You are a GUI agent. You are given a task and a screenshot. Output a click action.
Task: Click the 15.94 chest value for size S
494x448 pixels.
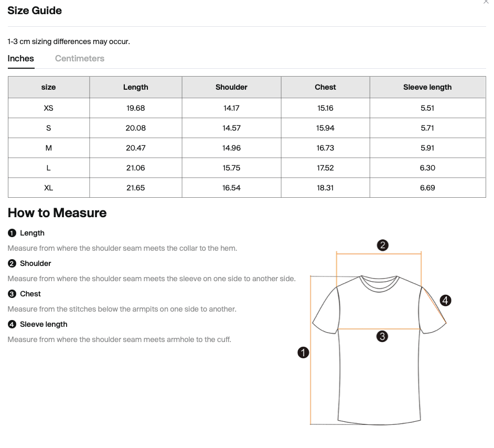(325, 128)
